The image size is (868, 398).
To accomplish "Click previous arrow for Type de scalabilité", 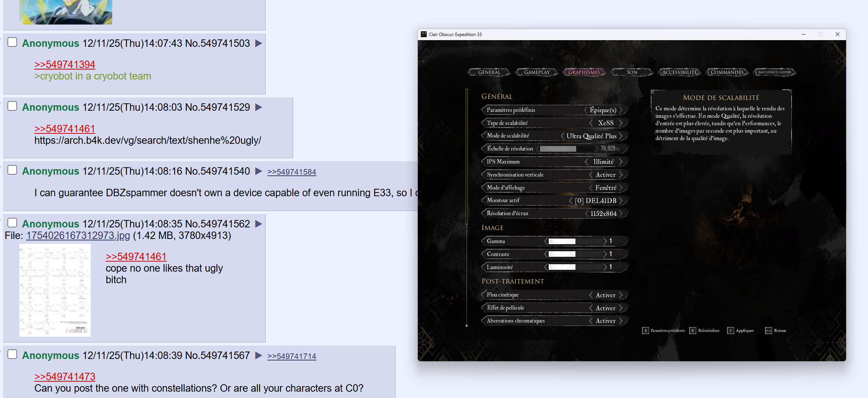I will coord(591,123).
